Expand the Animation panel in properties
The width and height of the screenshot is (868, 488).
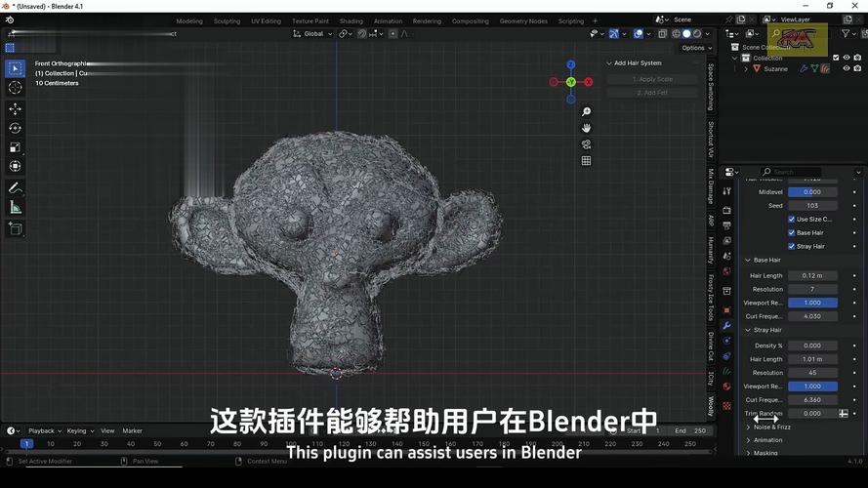[749, 440]
